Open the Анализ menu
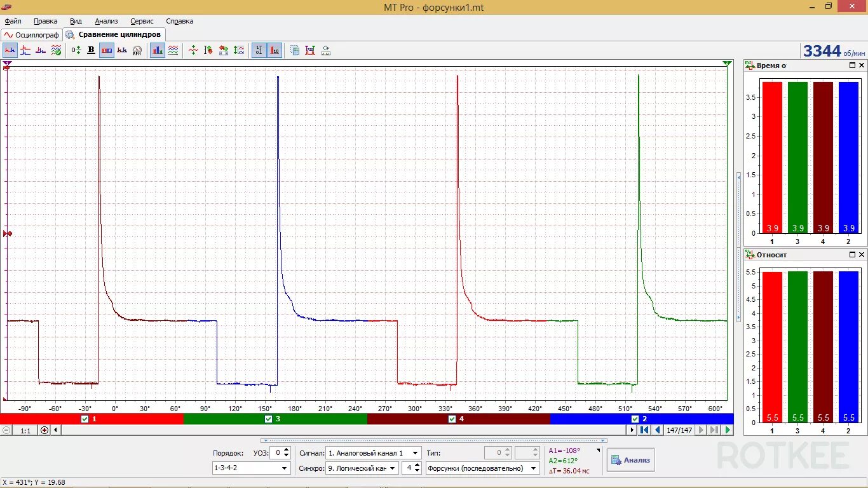The width and height of the screenshot is (868, 488). (106, 21)
